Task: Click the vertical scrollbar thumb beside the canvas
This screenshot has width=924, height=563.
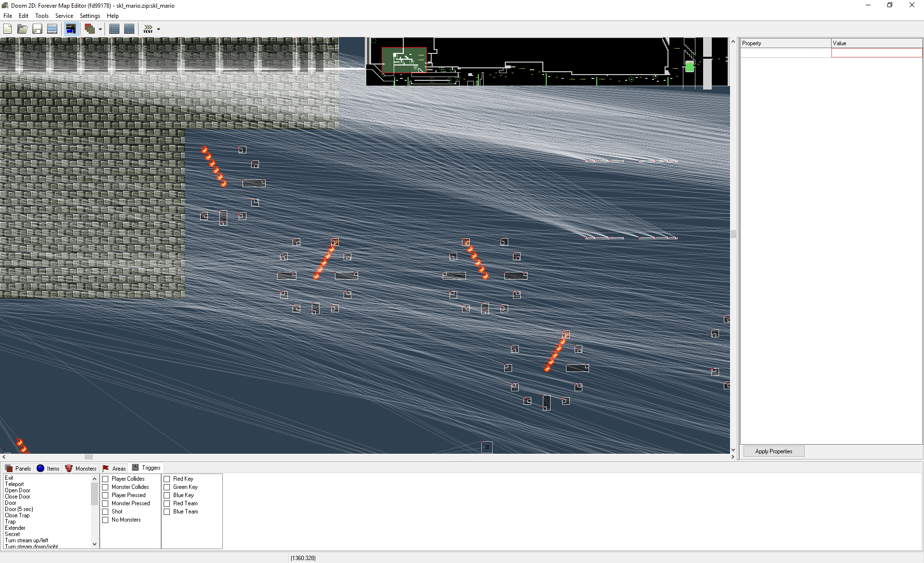Action: point(733,234)
